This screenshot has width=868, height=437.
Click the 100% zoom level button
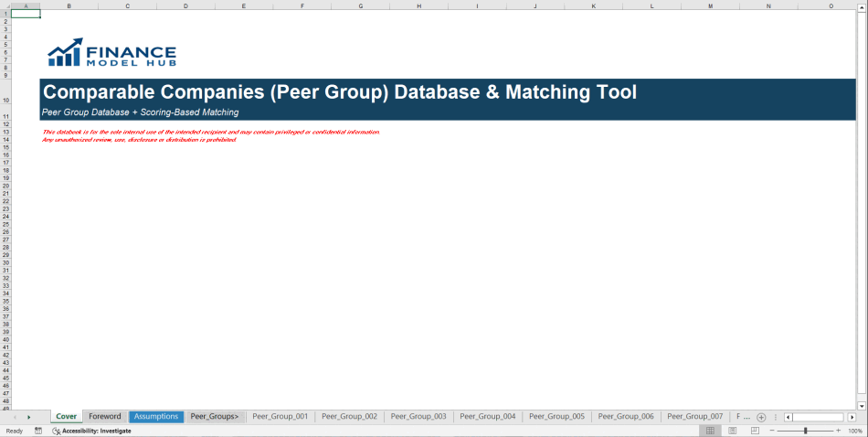pos(854,431)
